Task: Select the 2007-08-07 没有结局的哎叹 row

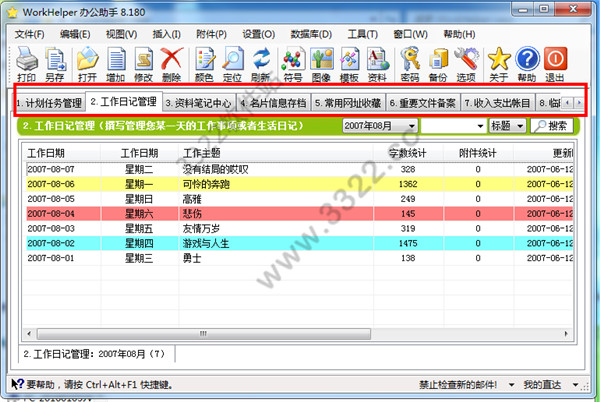Action: click(300, 169)
